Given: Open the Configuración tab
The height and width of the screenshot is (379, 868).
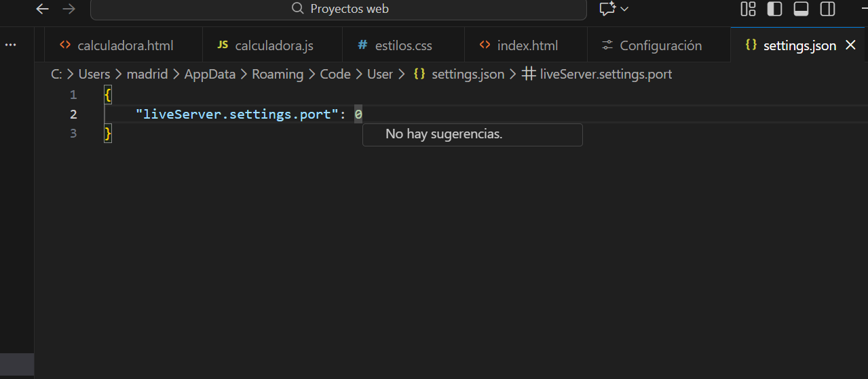Looking at the screenshot, I should click(660, 45).
